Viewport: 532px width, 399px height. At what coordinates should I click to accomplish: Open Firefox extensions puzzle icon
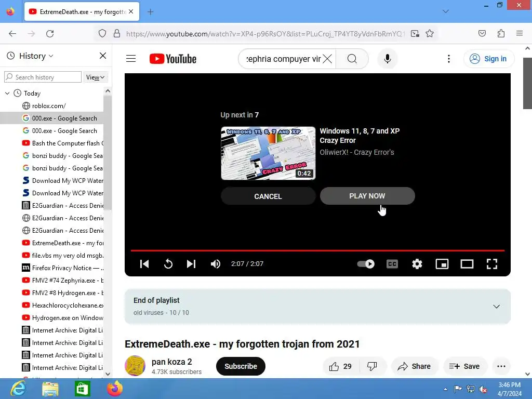click(x=501, y=34)
